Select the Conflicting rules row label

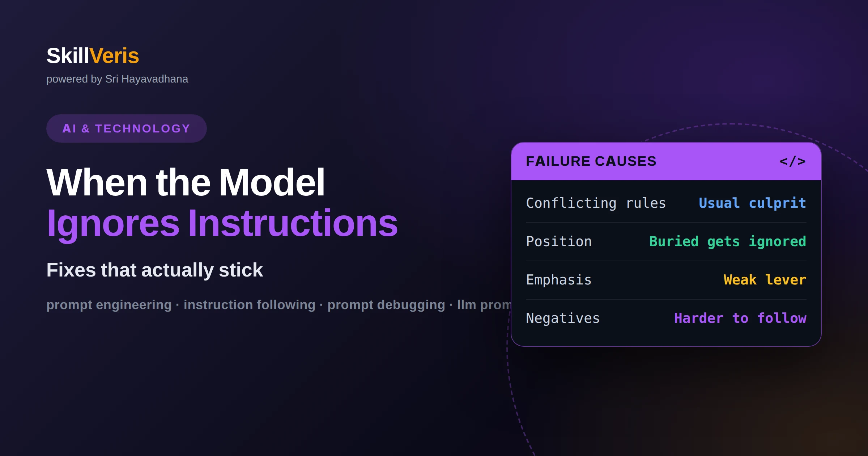pyautogui.click(x=596, y=203)
